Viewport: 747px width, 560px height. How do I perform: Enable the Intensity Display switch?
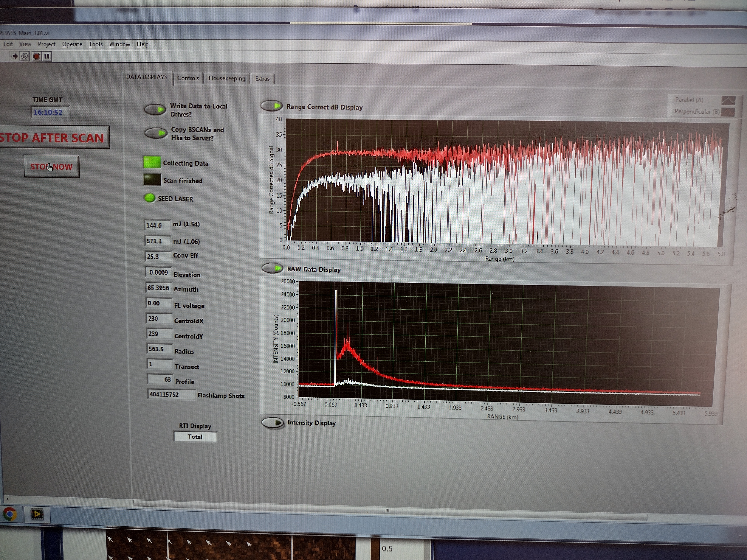pyautogui.click(x=272, y=423)
